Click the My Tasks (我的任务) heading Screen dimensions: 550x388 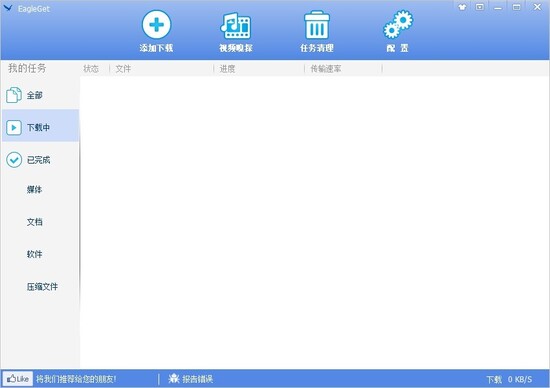[x=27, y=68]
